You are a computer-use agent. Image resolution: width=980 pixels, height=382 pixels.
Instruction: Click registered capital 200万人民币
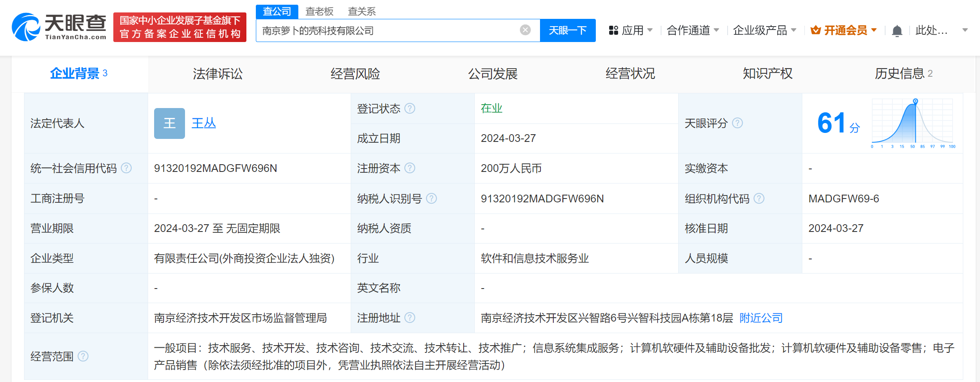[x=511, y=168]
